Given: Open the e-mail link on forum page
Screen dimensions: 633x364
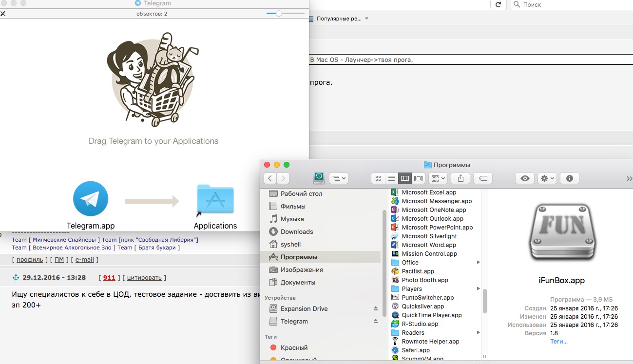Looking at the screenshot, I should coord(85,260).
